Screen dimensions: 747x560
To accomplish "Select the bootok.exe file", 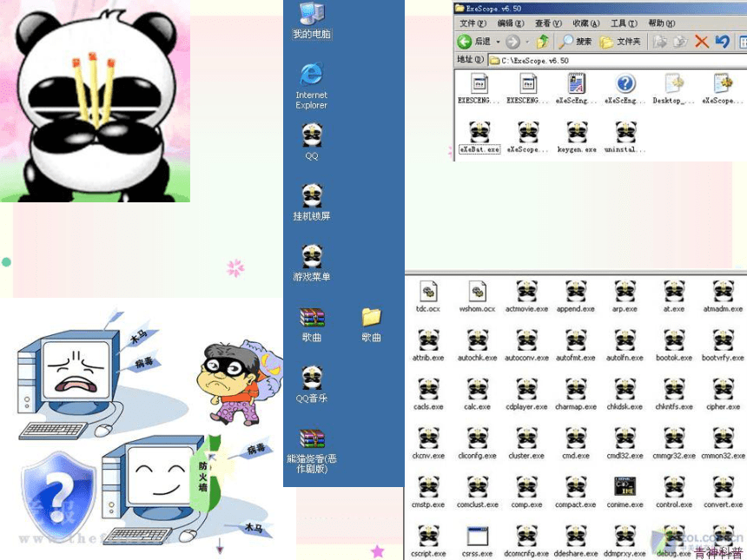I will (x=674, y=346).
